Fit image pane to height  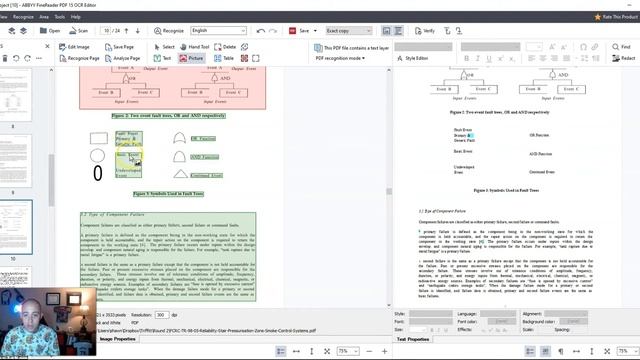(x=311, y=351)
